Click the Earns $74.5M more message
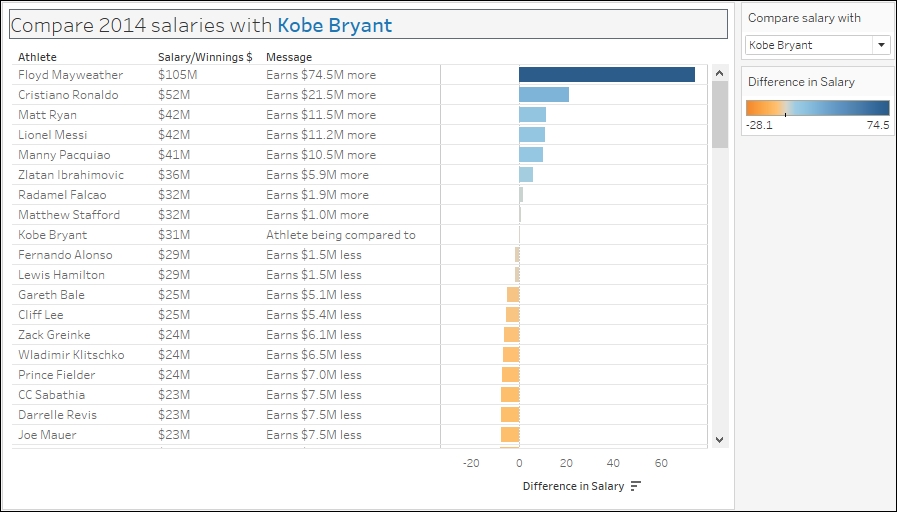Image resolution: width=897 pixels, height=512 pixels. pos(321,75)
